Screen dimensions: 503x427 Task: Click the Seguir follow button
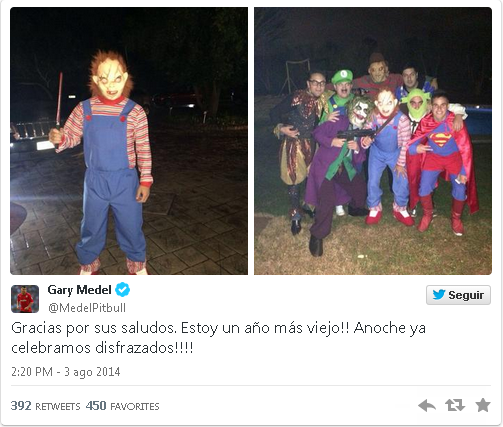coord(458,295)
